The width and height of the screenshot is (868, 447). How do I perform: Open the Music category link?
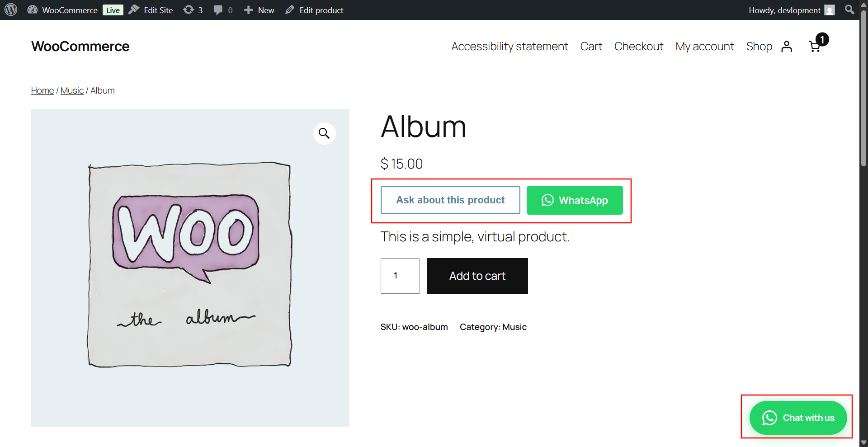point(514,327)
